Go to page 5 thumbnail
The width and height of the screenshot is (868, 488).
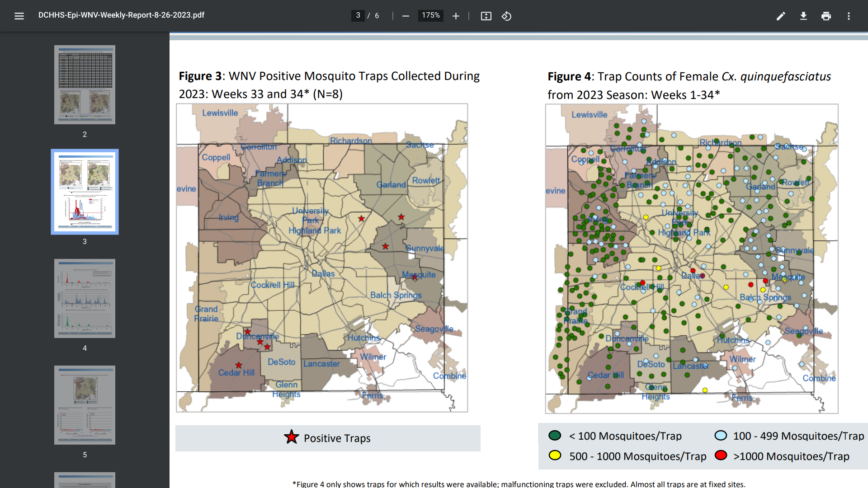coord(85,405)
